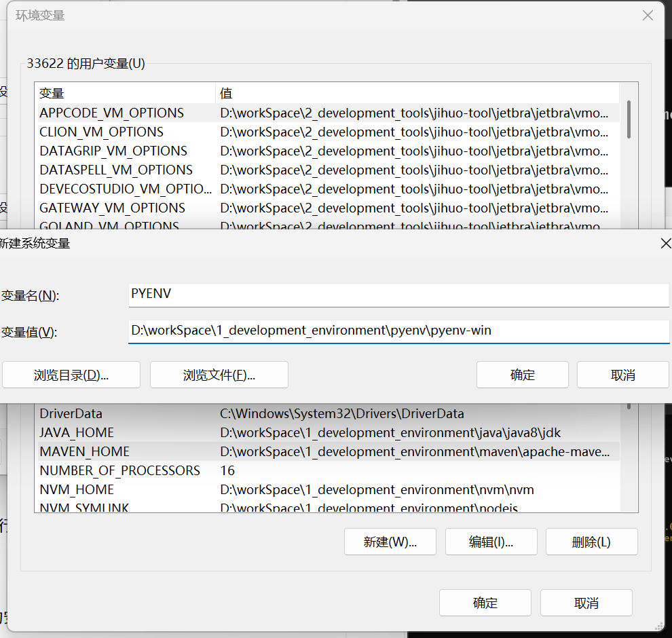Select the DATAGRIP_VM_OPTIONS user variable
This screenshot has width=672, height=638.
click(x=113, y=151)
